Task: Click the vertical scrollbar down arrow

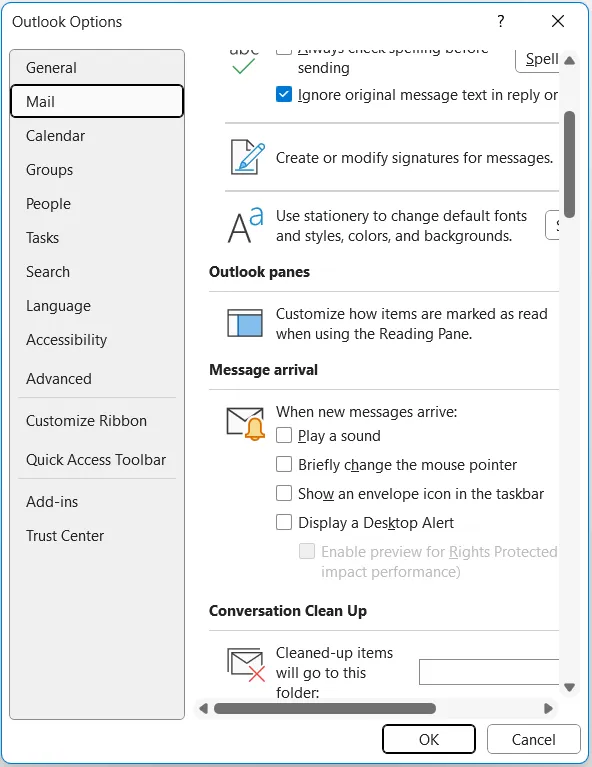Action: pos(569,687)
